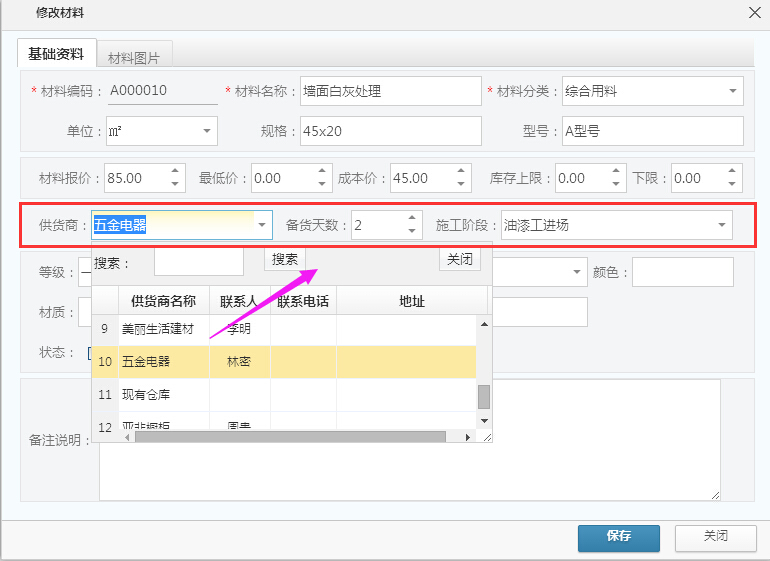Choose the 现有仓库 supplier row

146,395
